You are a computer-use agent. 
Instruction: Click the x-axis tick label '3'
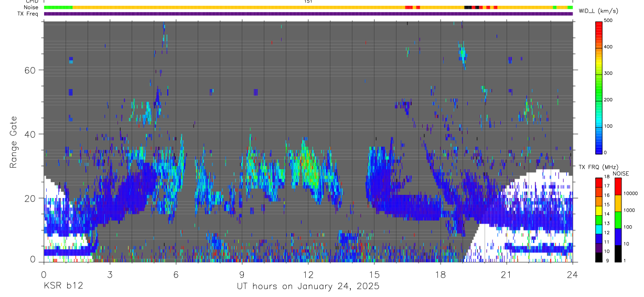(x=110, y=274)
